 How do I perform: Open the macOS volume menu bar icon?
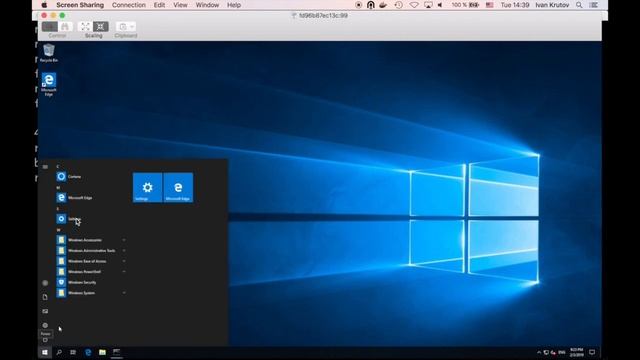click(x=440, y=5)
